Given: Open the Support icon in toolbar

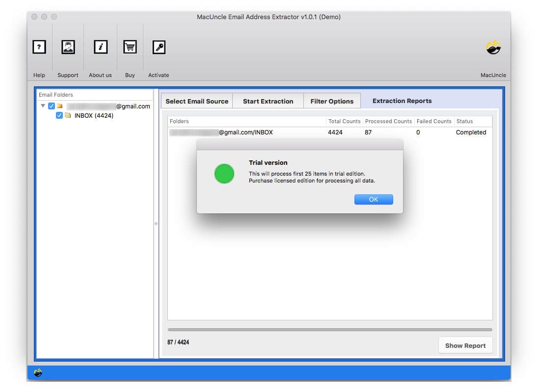Looking at the screenshot, I should click(68, 47).
